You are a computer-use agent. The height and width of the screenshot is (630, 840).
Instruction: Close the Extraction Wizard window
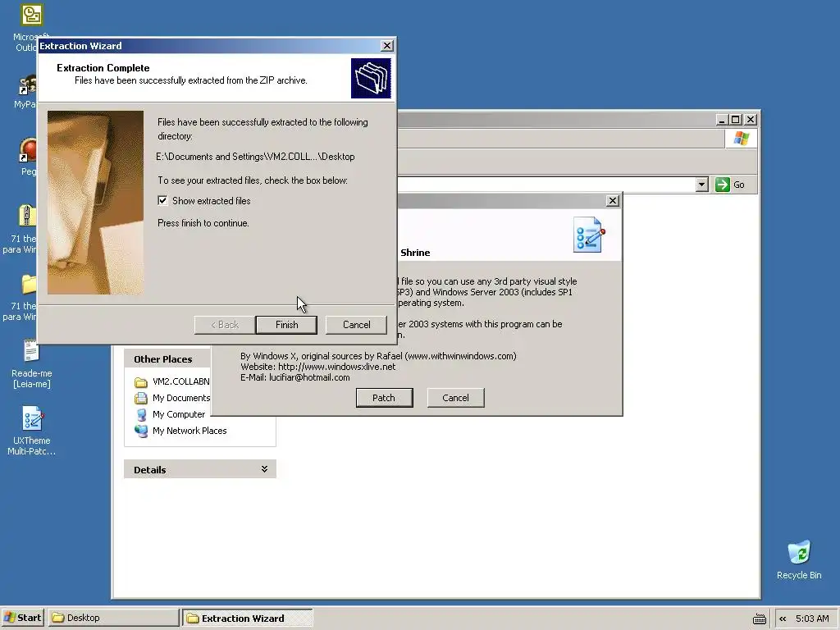(387, 46)
